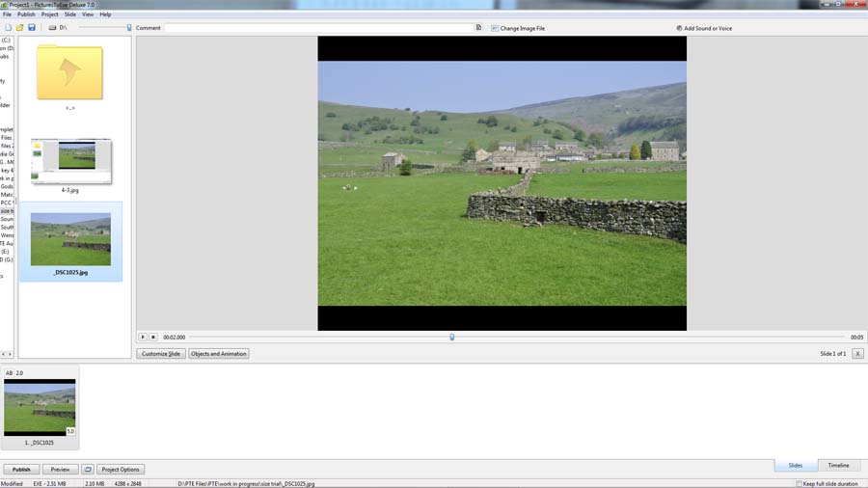Open Objects and Animation editor

tap(219, 354)
